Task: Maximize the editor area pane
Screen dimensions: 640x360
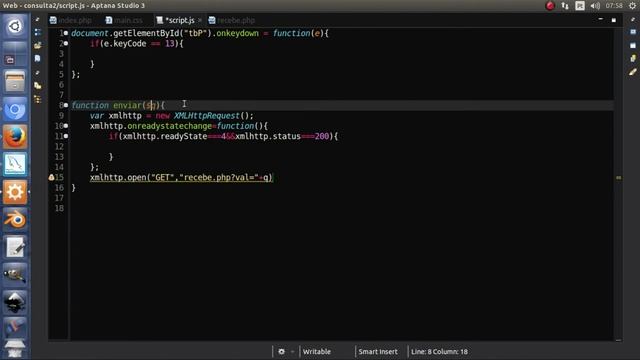Action: click(x=613, y=20)
